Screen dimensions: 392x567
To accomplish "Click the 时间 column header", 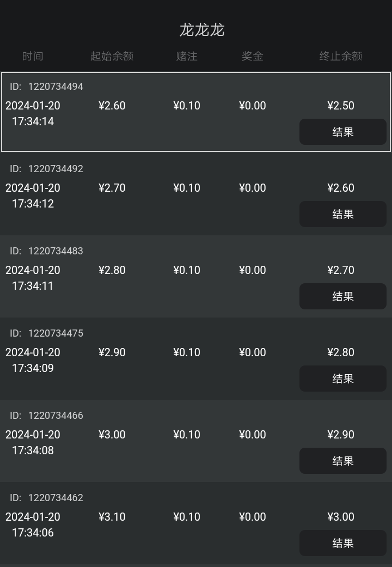I will pos(33,56).
